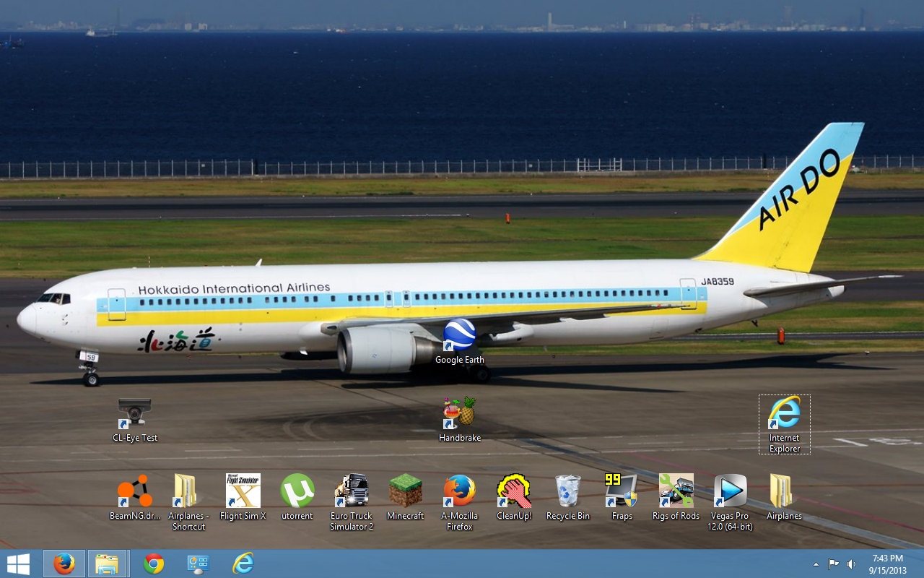Open Firefox from the taskbar
The image size is (924, 578).
pyautogui.click(x=64, y=564)
